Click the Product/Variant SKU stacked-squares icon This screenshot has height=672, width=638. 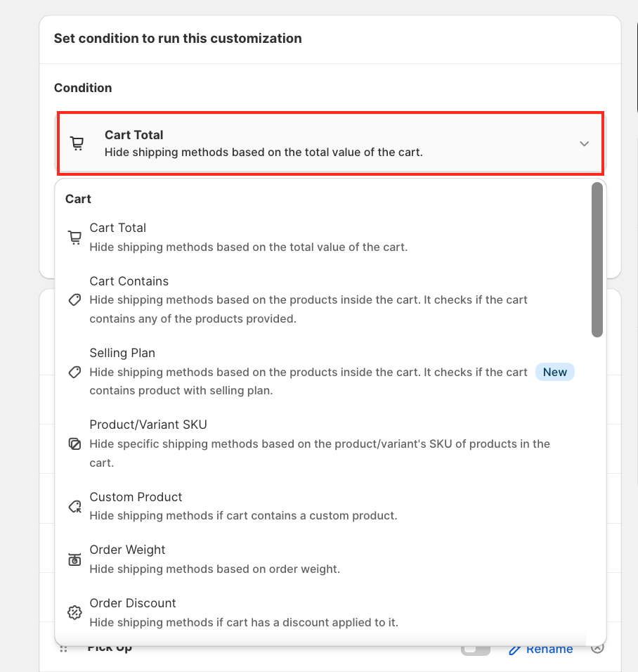coord(74,444)
